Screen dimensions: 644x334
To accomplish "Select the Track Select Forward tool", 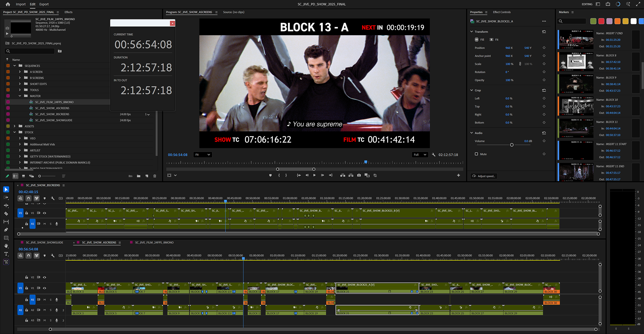I will pyautogui.click(x=6, y=198).
